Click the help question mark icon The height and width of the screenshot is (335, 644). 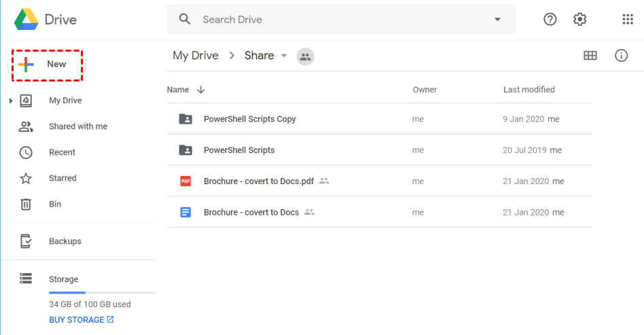coord(550,19)
